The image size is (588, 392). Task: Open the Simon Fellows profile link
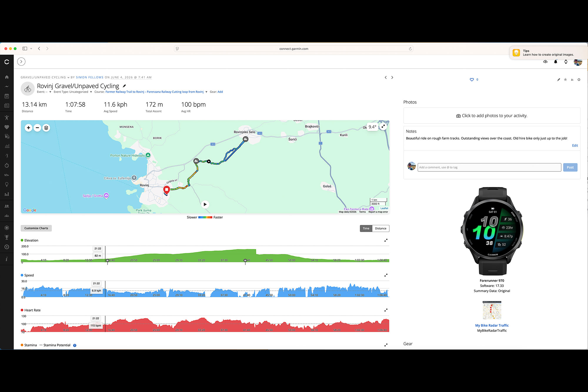pos(90,77)
